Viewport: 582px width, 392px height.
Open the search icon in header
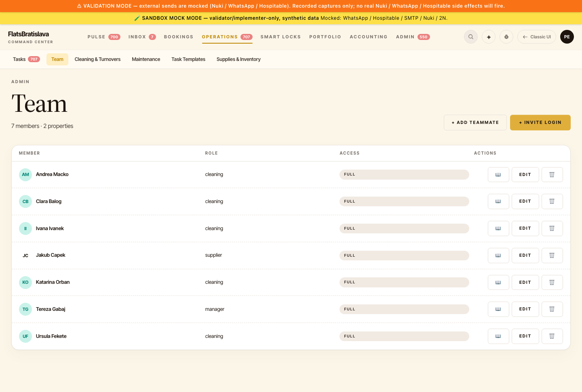[x=471, y=37]
